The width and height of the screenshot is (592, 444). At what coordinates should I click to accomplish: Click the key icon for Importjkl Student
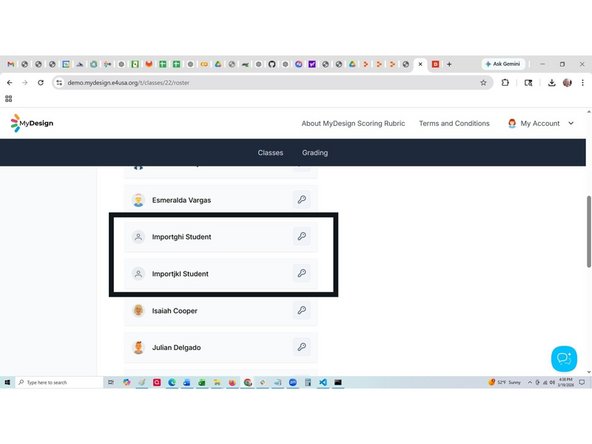tap(302, 273)
